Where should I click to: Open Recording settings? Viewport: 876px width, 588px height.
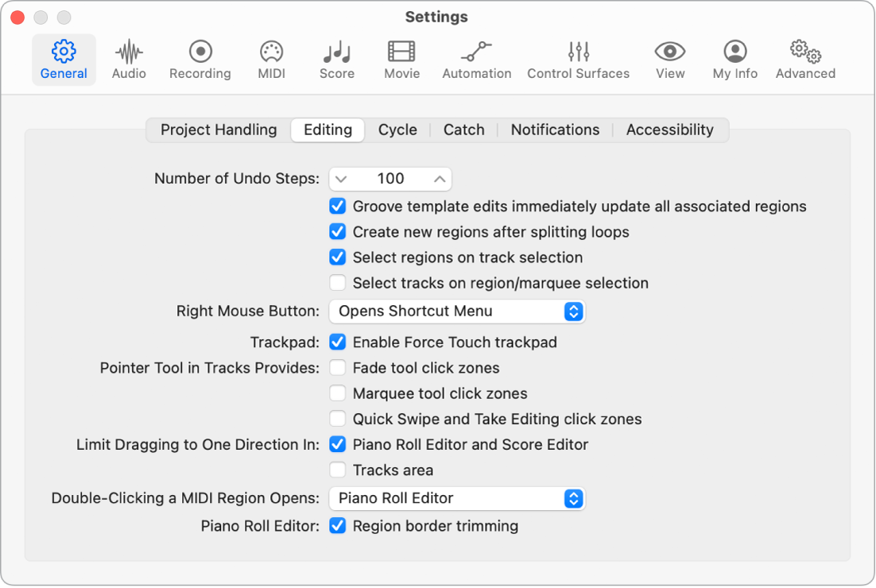tap(200, 60)
